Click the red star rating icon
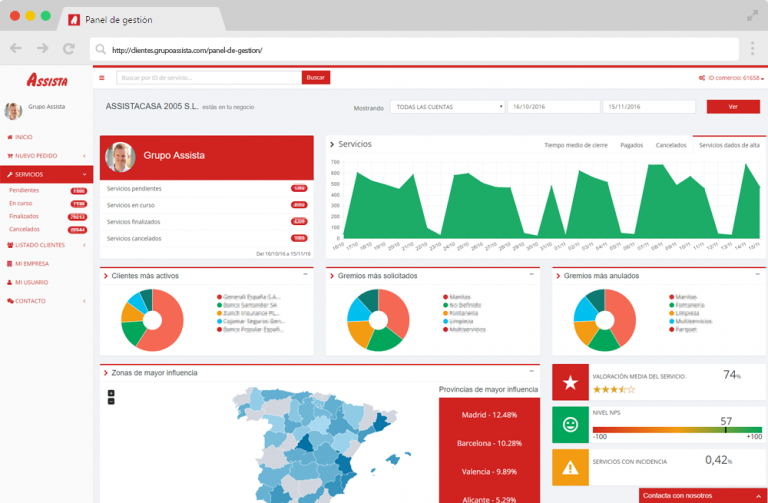Image resolution: width=768 pixels, height=503 pixels. (570, 381)
